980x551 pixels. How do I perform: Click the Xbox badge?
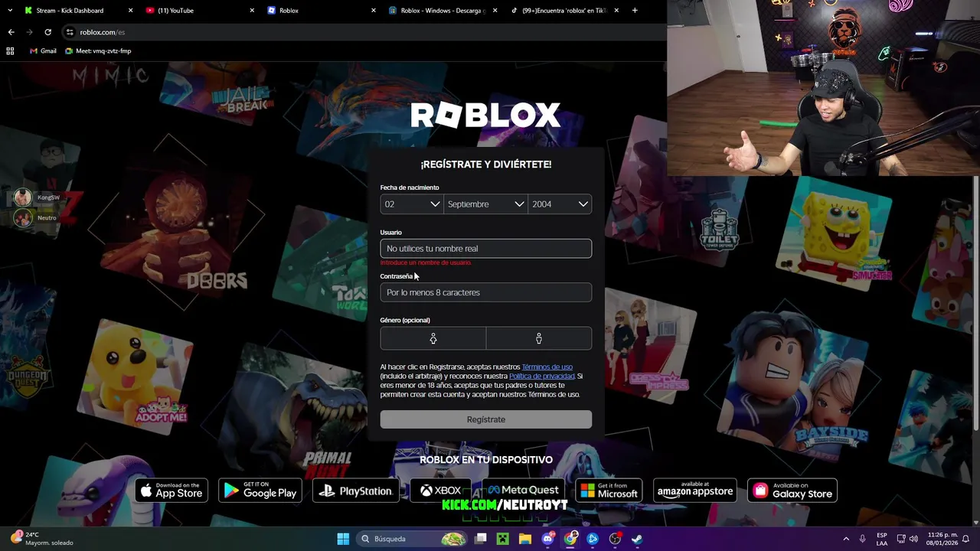point(441,491)
